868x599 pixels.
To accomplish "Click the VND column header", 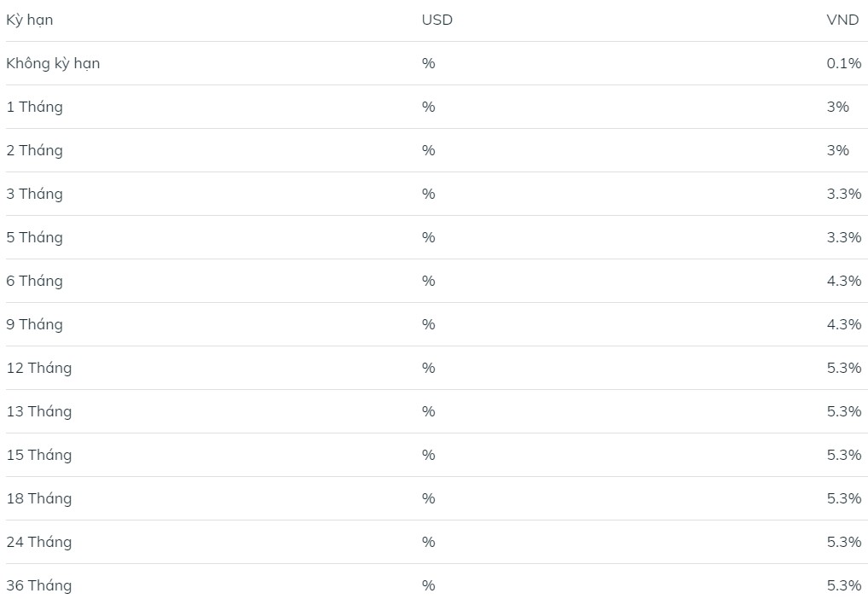I will coord(842,20).
